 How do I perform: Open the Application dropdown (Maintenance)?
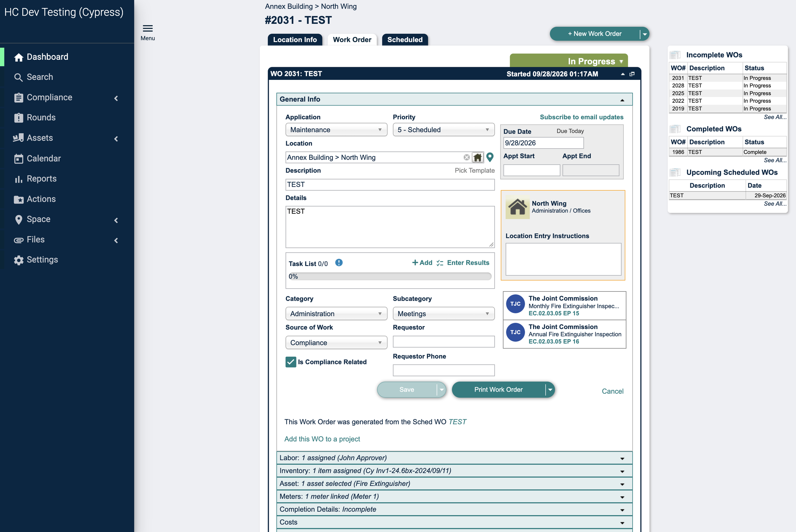336,129
